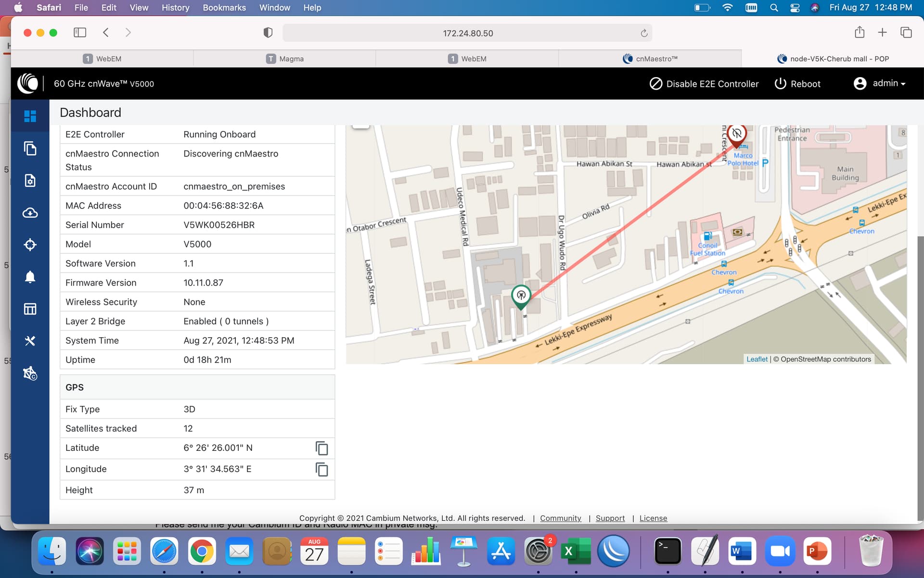This screenshot has height=578, width=924.
Task: Add a new Safari tab
Action: coord(882,32)
